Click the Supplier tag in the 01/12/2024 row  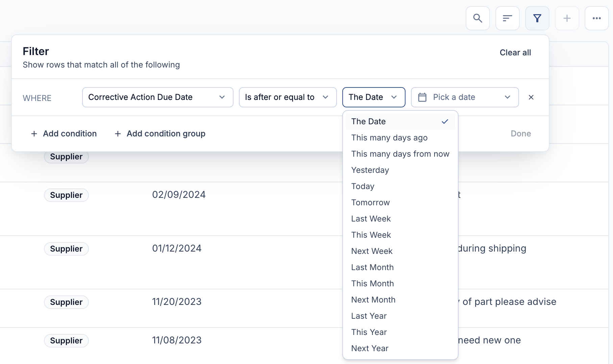click(x=66, y=249)
